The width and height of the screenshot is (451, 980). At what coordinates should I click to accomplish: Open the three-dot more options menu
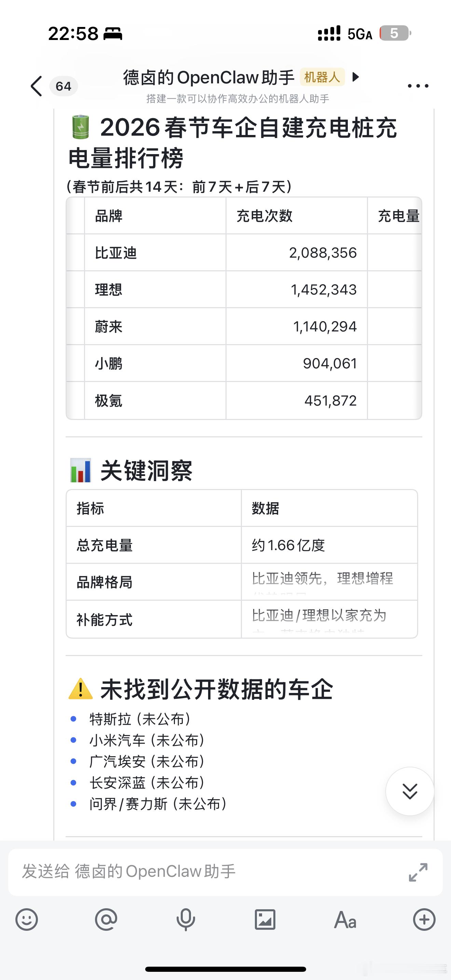418,86
